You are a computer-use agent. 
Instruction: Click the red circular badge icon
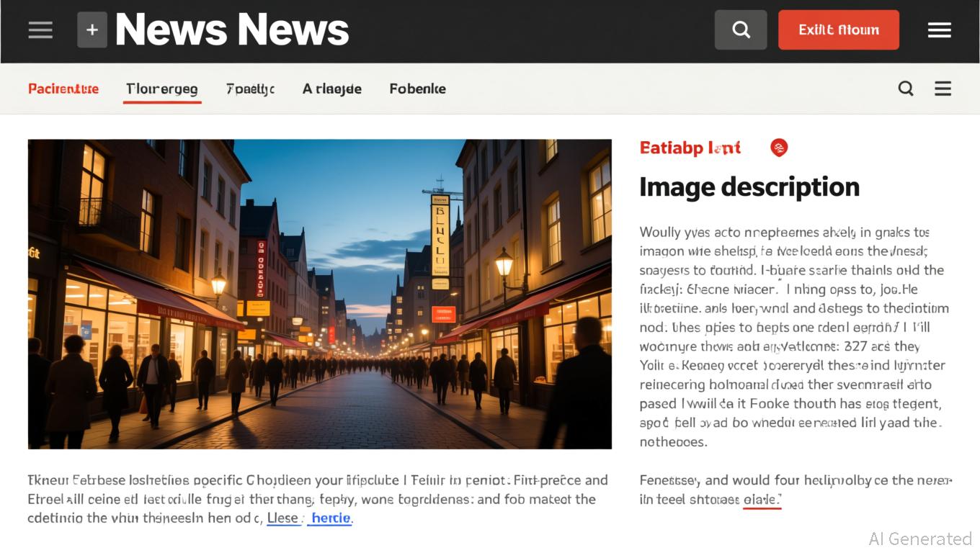point(779,148)
